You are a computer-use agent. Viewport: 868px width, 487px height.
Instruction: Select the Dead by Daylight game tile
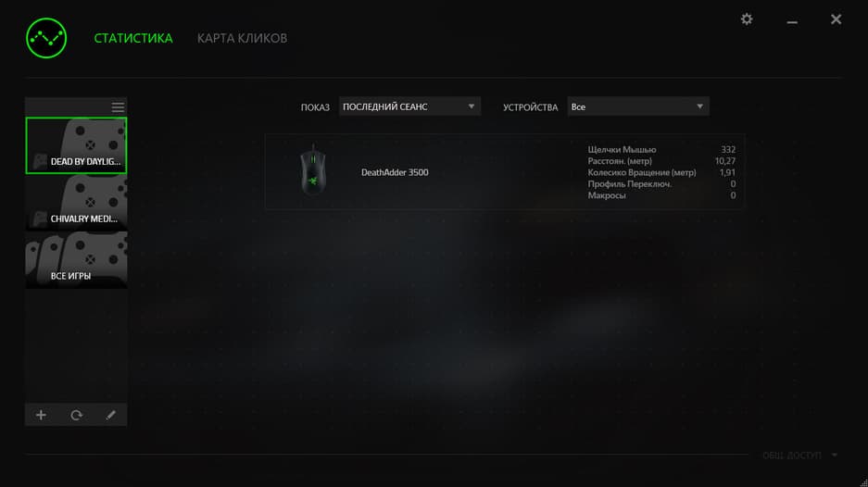pos(76,145)
